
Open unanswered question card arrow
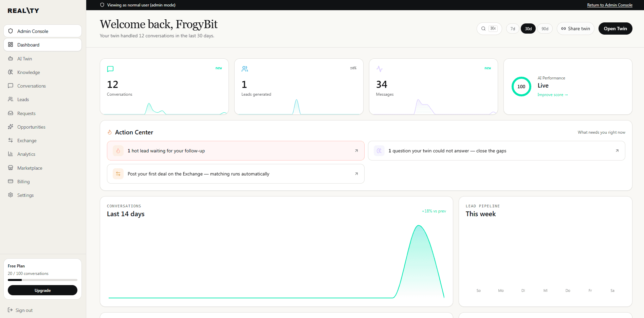617,151
